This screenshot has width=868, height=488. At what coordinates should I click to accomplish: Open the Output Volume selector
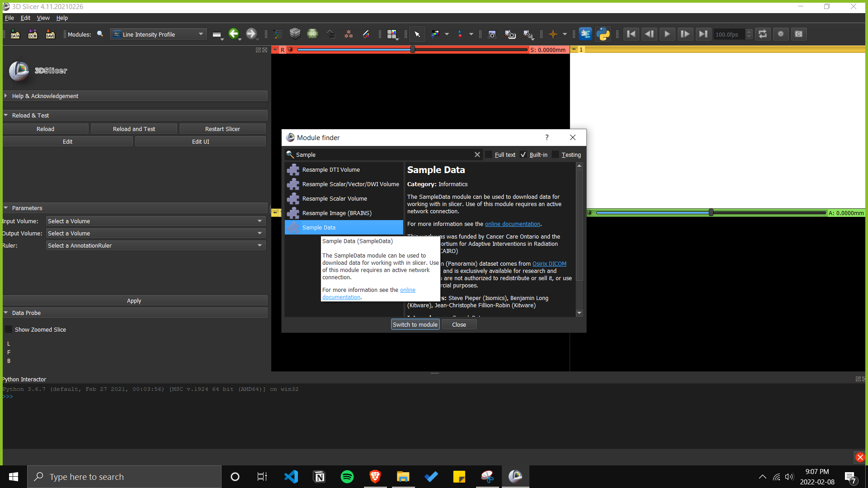pyautogui.click(x=156, y=233)
